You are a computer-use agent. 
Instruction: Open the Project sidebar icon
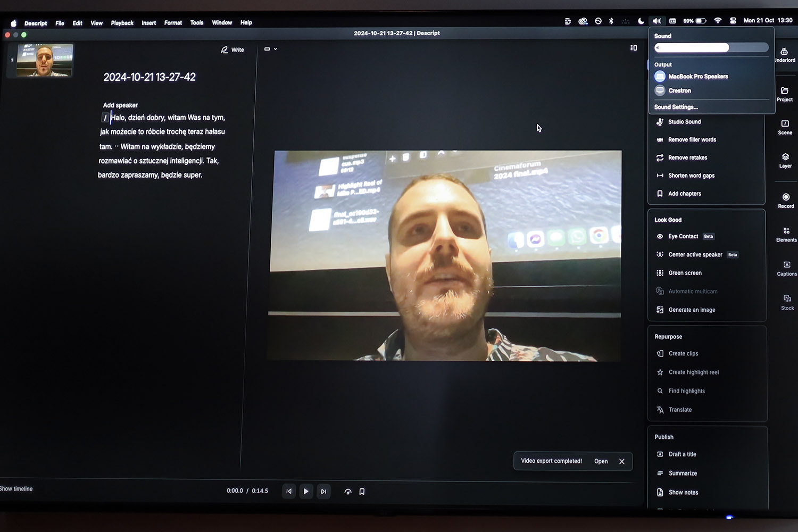click(x=784, y=93)
